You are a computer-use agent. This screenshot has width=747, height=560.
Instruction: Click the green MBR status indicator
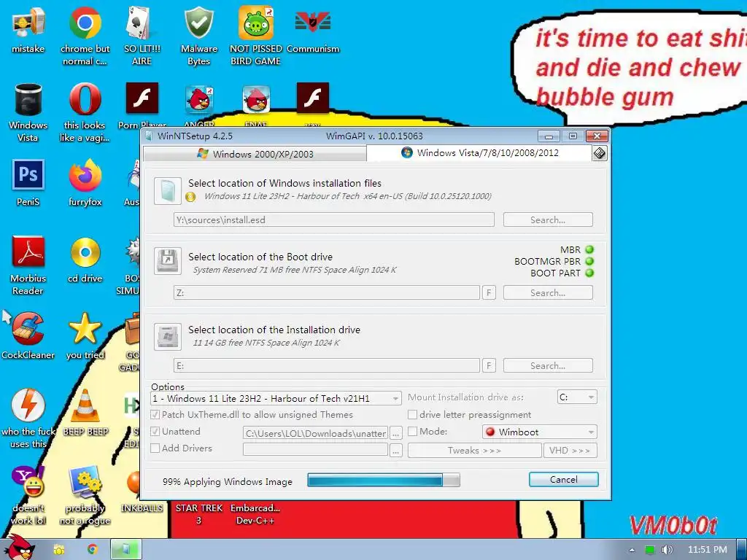tap(589, 249)
